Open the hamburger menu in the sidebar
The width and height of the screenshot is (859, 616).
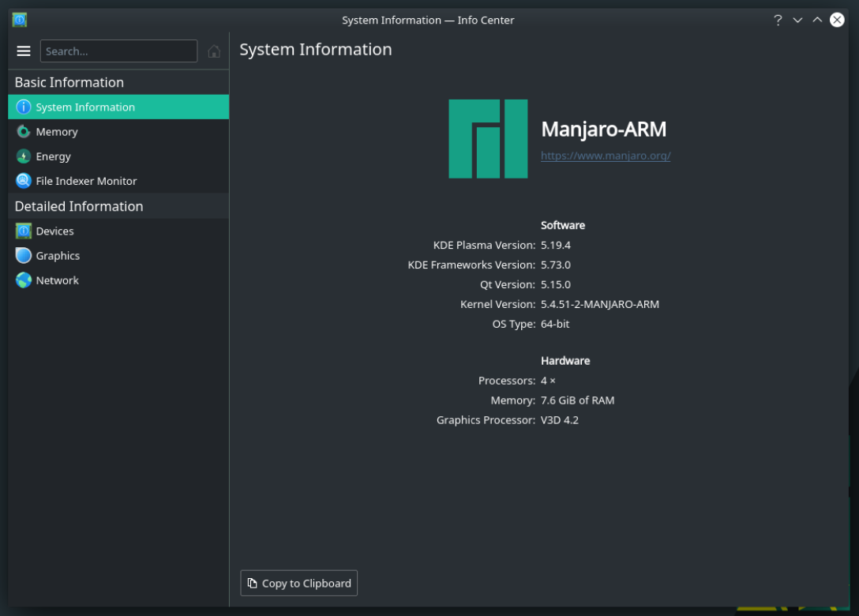(24, 51)
